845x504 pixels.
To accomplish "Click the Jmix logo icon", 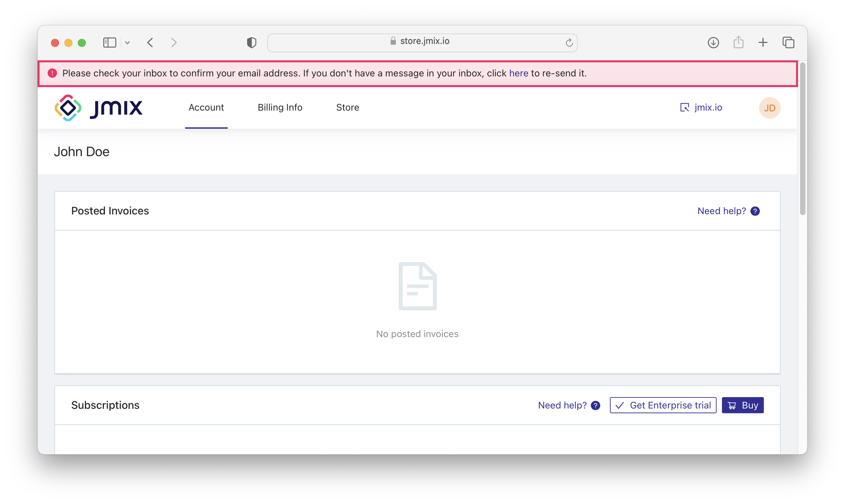I will click(x=68, y=107).
